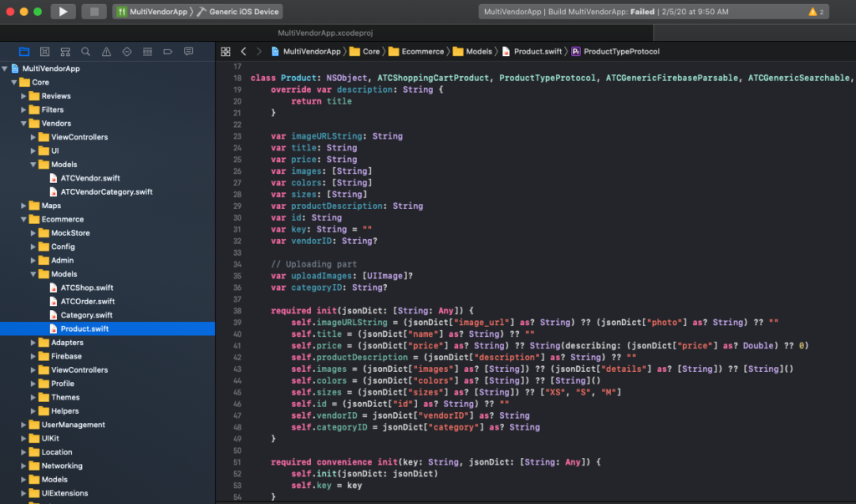This screenshot has width=856, height=504.
Task: Open the Test navigator diamond icon
Action: tap(127, 51)
